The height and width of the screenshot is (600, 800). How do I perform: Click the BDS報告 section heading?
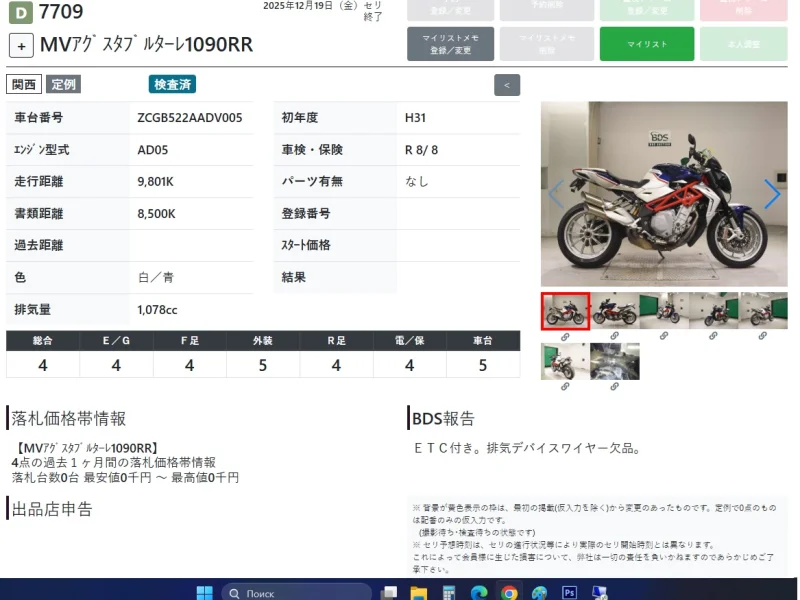coord(443,419)
